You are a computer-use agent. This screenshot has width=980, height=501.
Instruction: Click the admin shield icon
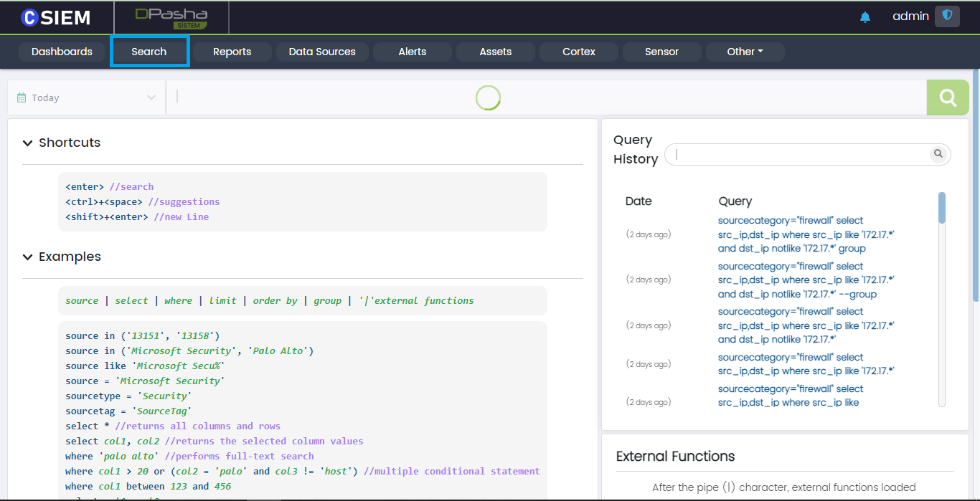[x=947, y=16]
